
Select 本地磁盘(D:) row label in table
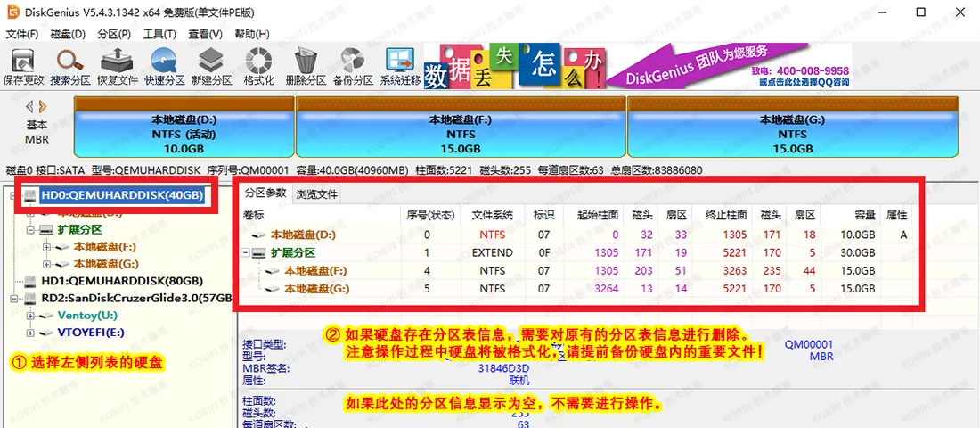(303, 235)
